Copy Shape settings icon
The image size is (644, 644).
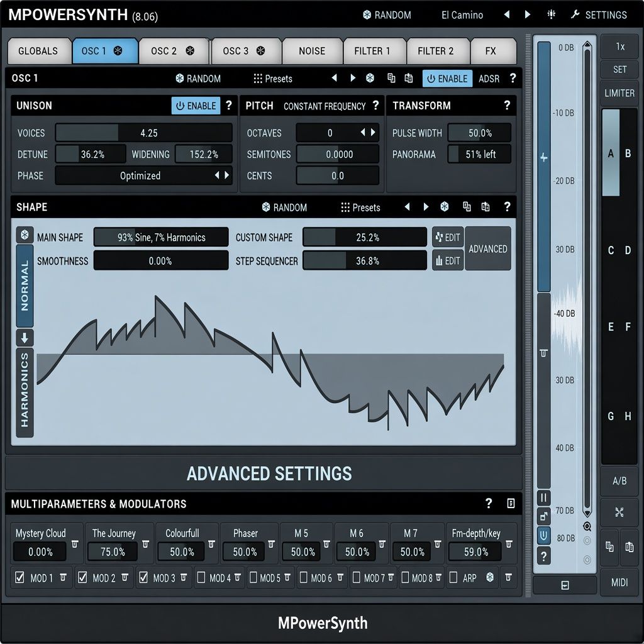(467, 206)
